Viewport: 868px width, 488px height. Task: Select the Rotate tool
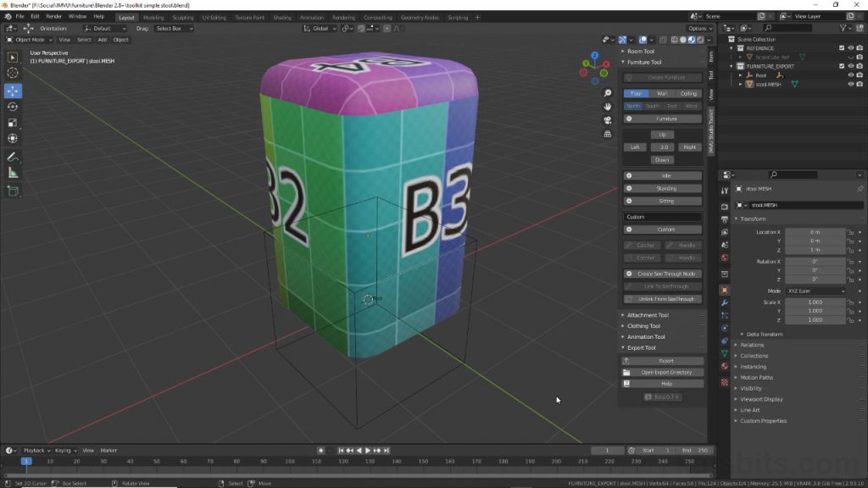pos(12,108)
